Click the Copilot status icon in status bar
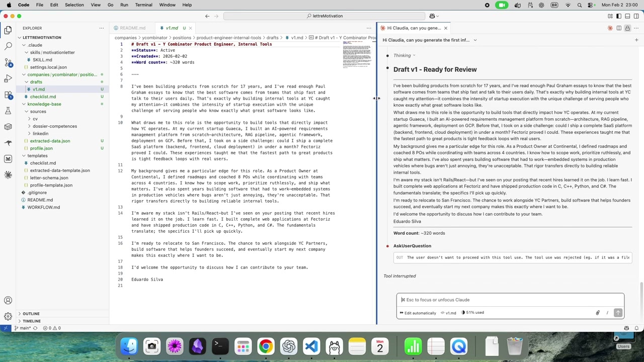The width and height of the screenshot is (644, 362). click(626, 328)
